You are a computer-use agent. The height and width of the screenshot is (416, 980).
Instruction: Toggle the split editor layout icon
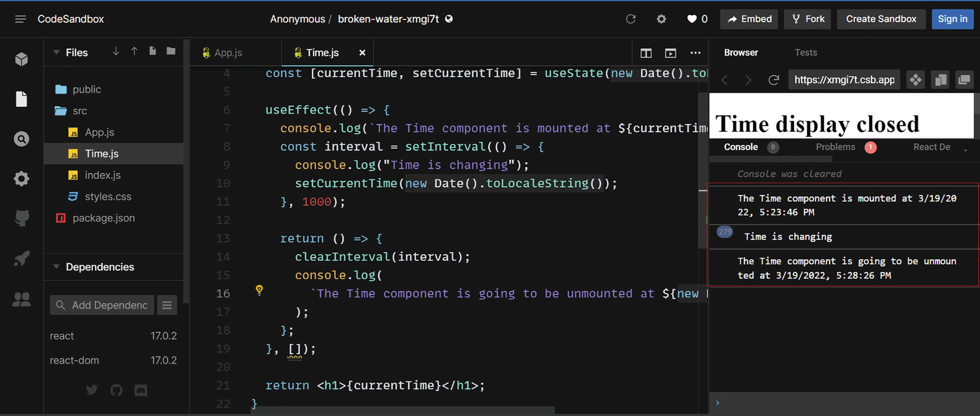tap(646, 53)
